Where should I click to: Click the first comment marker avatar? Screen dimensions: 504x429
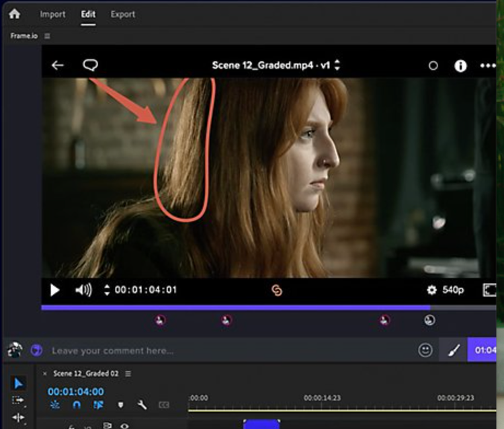click(x=160, y=321)
